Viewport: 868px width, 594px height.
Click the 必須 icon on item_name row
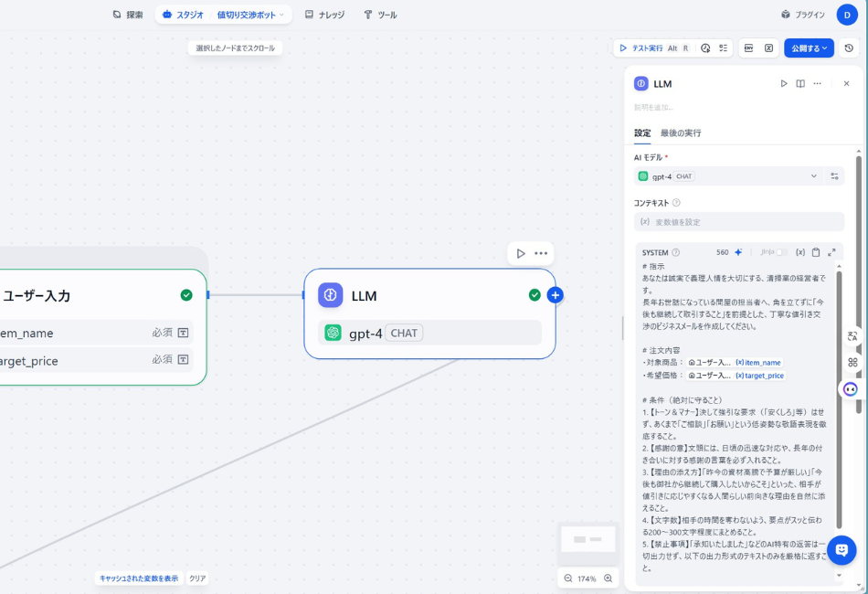click(x=183, y=333)
